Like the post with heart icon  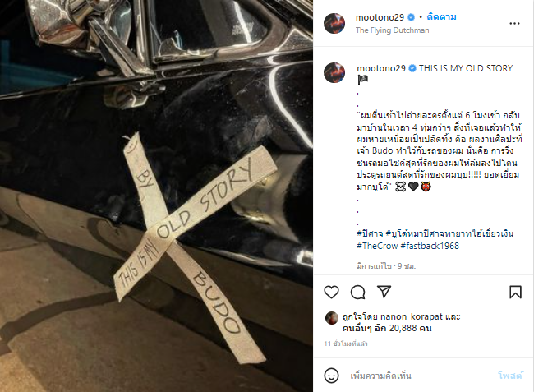(x=331, y=293)
